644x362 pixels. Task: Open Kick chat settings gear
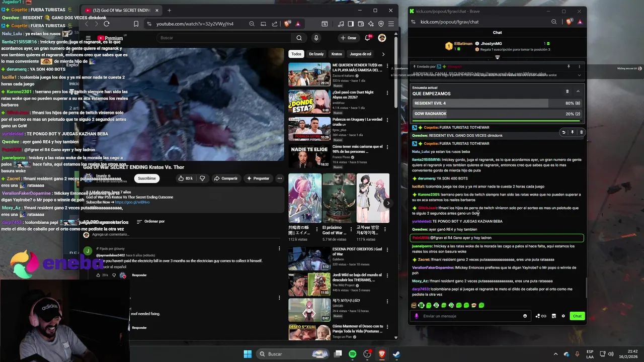coord(563,316)
